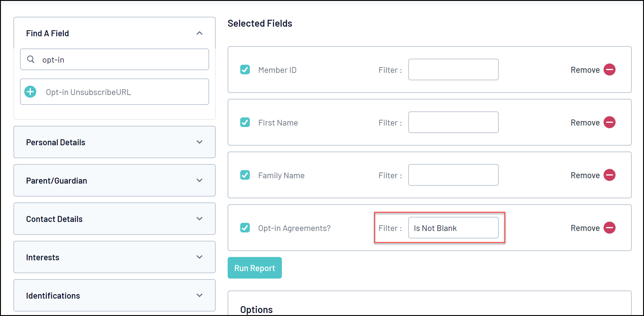Expand the Parent/Guardian section
Image resolution: width=644 pixels, height=316 pixels.
(x=199, y=181)
